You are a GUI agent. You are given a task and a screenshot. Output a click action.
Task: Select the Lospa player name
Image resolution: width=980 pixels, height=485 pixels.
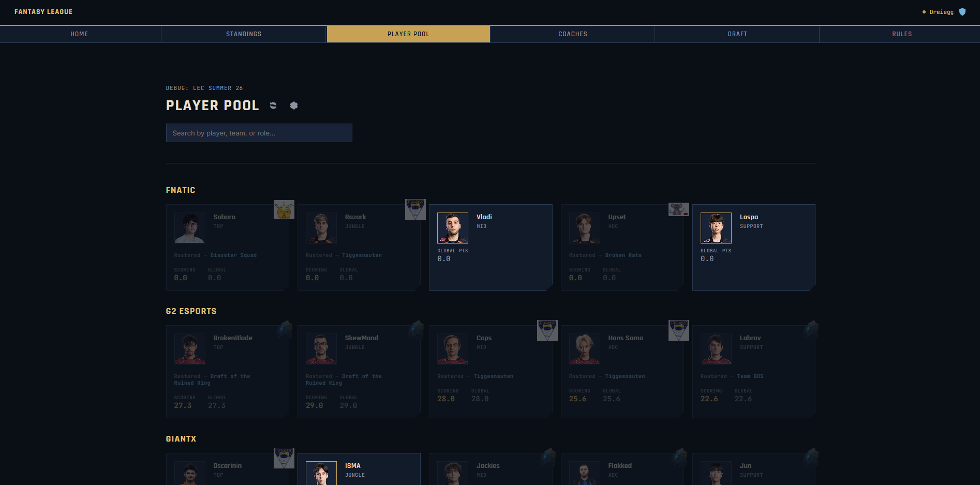[749, 217]
